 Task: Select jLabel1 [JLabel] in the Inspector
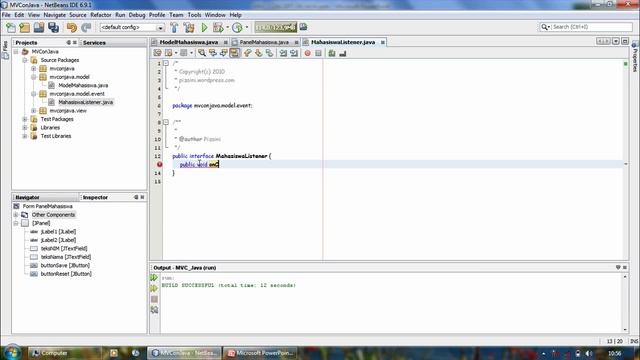coord(58,231)
